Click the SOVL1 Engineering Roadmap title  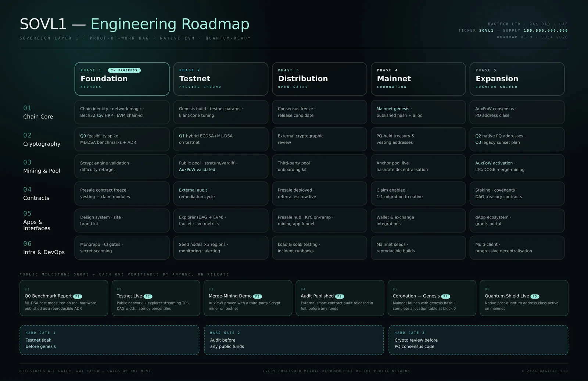click(x=135, y=24)
